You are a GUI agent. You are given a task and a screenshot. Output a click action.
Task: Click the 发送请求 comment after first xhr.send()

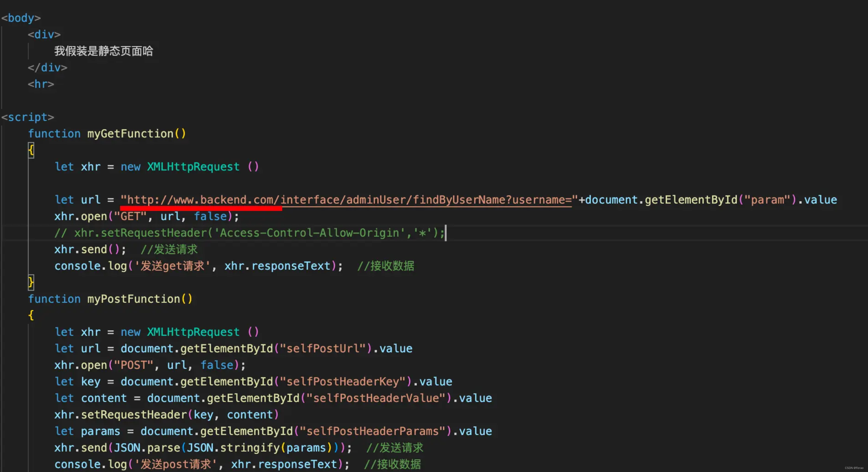(169, 249)
